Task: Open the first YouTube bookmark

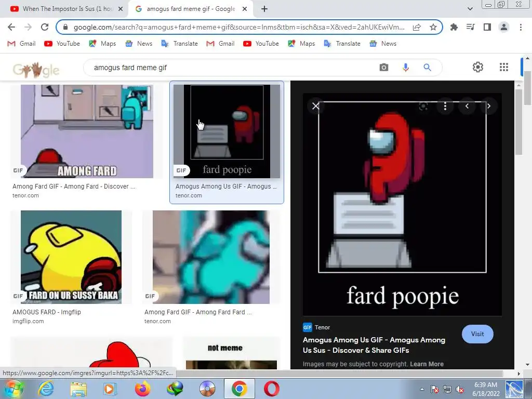Action: pyautogui.click(x=62, y=44)
